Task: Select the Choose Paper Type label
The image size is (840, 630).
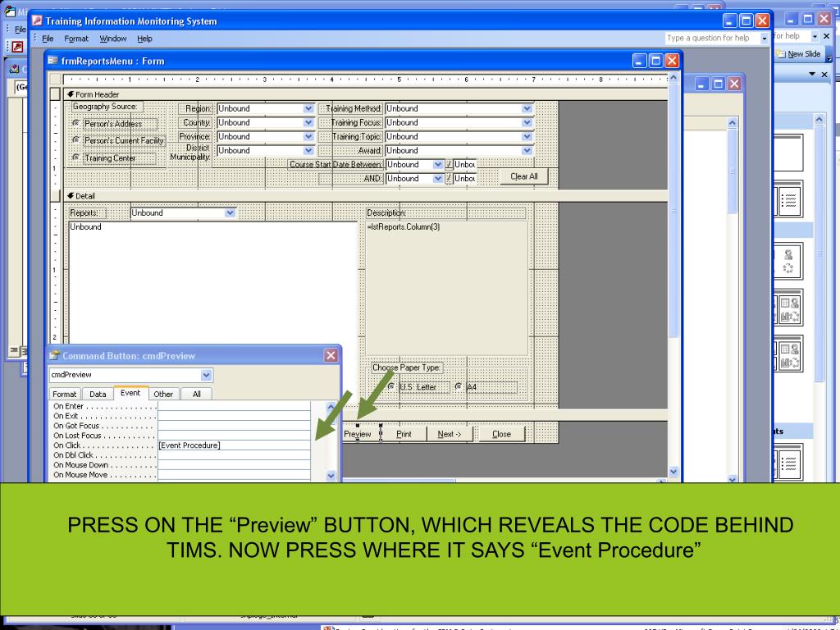Action: pos(406,367)
